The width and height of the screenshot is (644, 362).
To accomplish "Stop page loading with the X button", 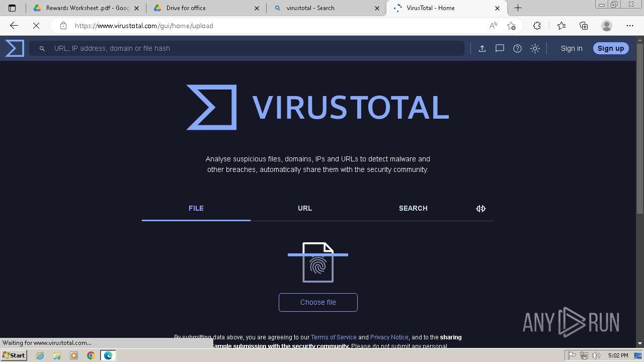I will (x=36, y=26).
